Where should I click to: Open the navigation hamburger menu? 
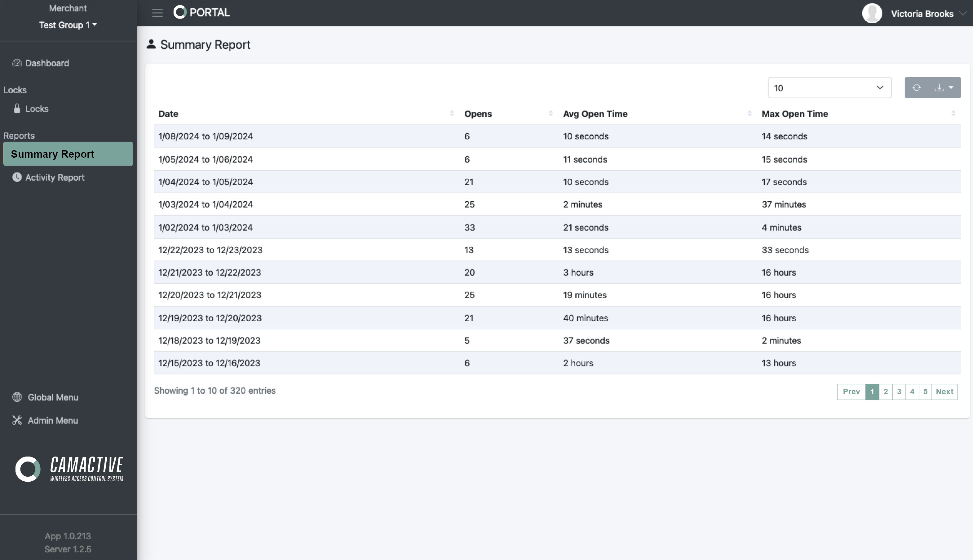pos(157,12)
